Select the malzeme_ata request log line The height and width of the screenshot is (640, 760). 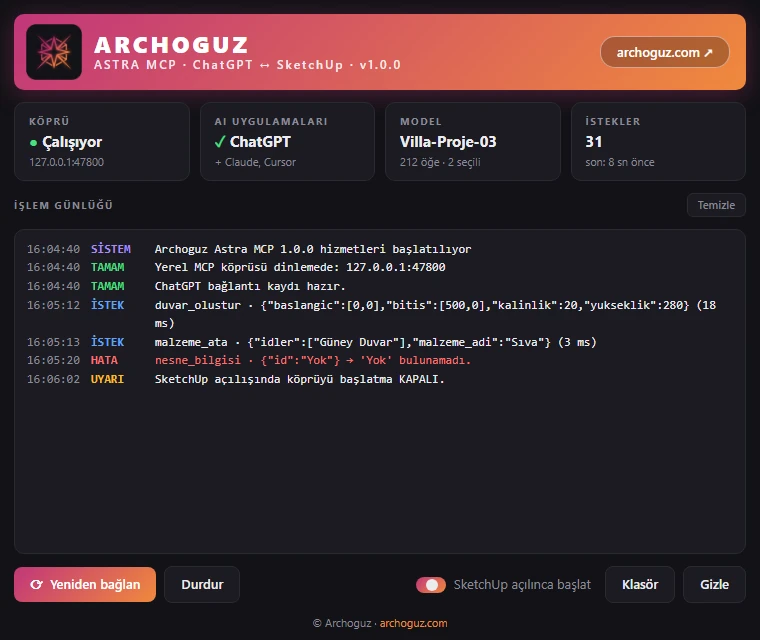click(380, 342)
